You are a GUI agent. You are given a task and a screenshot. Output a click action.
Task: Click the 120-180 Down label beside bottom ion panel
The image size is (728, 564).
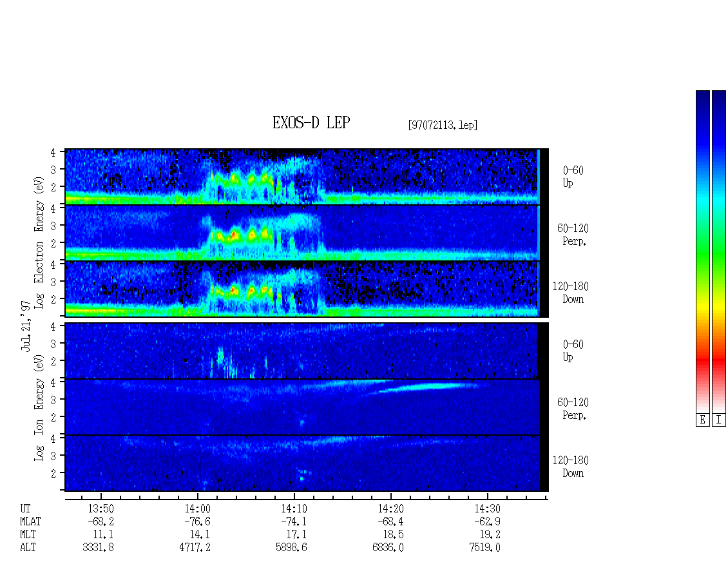[x=571, y=467]
